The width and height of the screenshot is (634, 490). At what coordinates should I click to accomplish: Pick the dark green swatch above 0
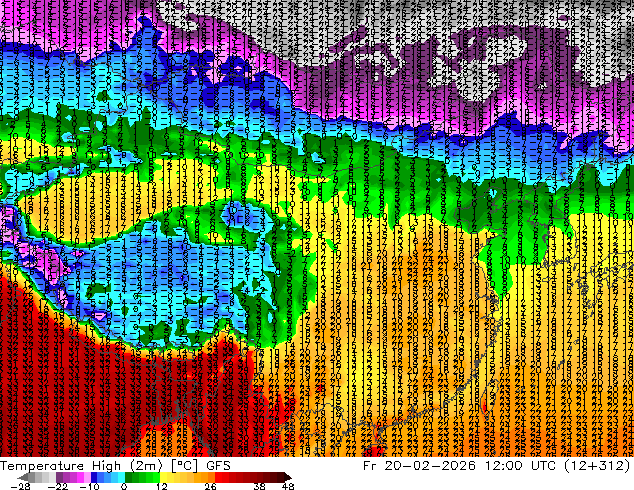tap(129, 477)
